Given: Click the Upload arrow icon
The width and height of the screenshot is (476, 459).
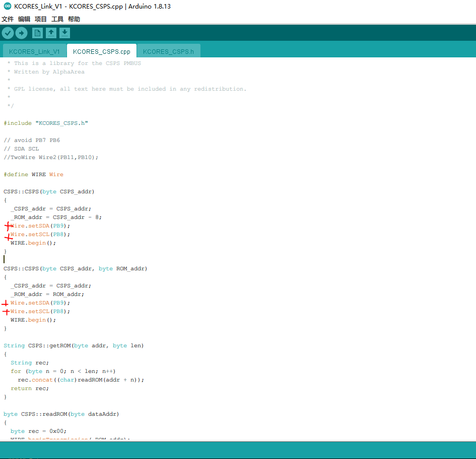Looking at the screenshot, I should pos(21,32).
